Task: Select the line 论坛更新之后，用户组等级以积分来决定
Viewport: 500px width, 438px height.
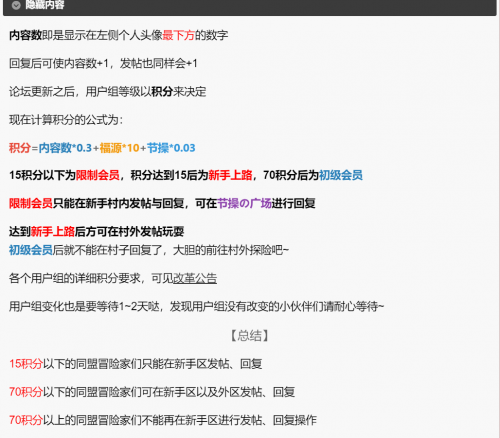Action: (107, 91)
